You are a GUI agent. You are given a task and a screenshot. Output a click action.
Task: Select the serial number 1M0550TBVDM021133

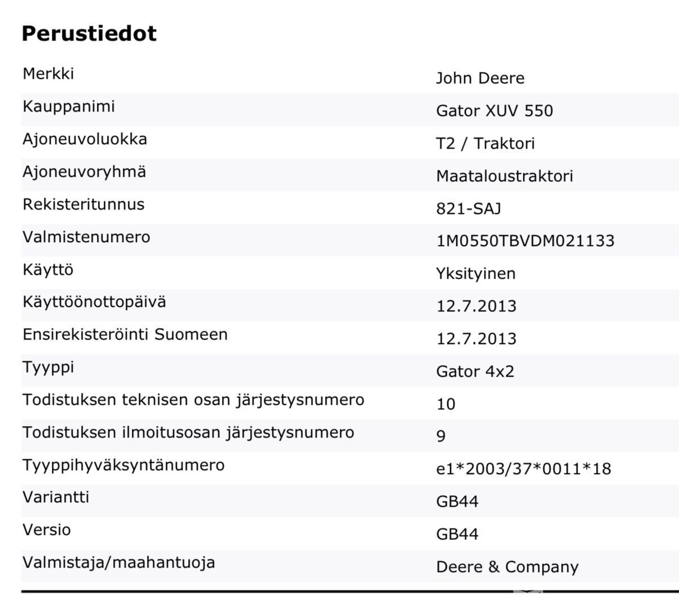(x=525, y=241)
